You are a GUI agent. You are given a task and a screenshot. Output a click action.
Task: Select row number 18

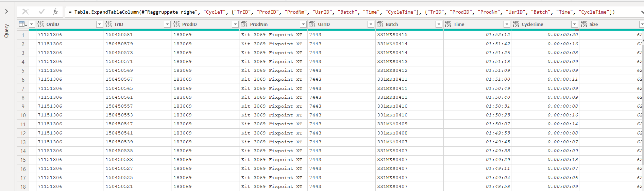23,187
